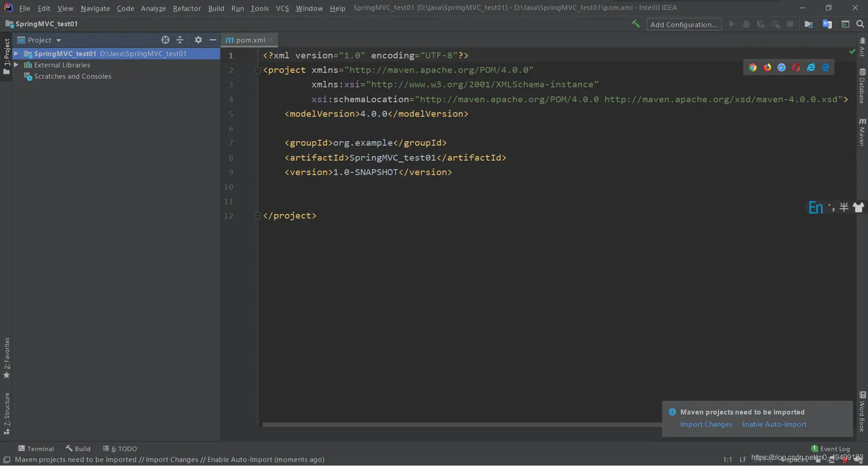Screen dimensions: 868x466
Task: Click Import Changes link in notification
Action: tap(706, 424)
